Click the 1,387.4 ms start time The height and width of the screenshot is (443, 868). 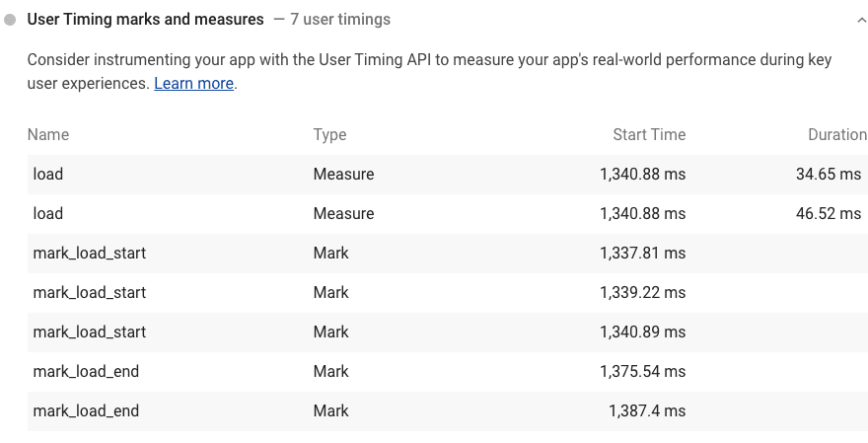[647, 411]
